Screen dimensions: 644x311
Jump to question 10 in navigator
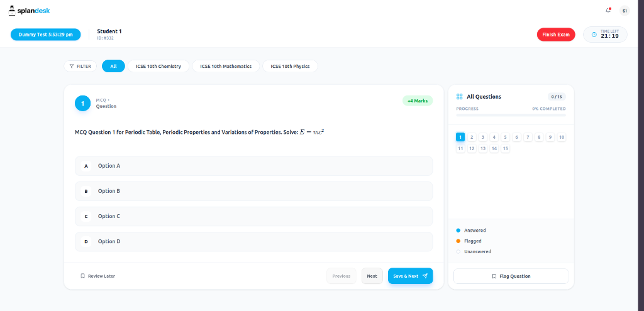(562, 137)
